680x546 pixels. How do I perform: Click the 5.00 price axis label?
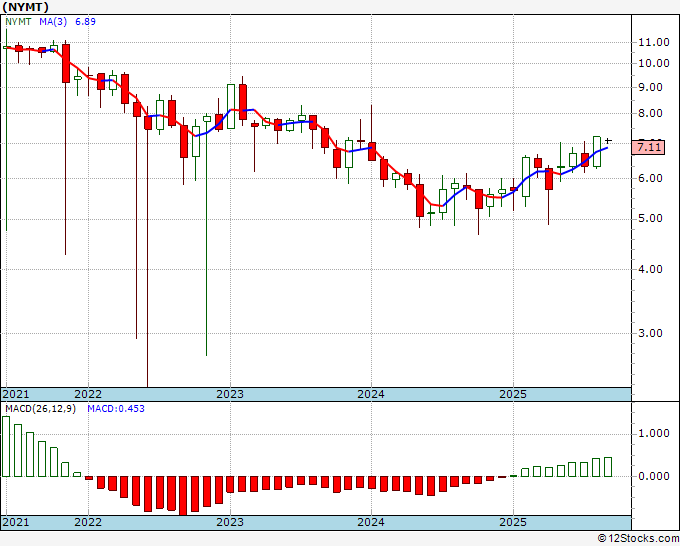point(650,219)
